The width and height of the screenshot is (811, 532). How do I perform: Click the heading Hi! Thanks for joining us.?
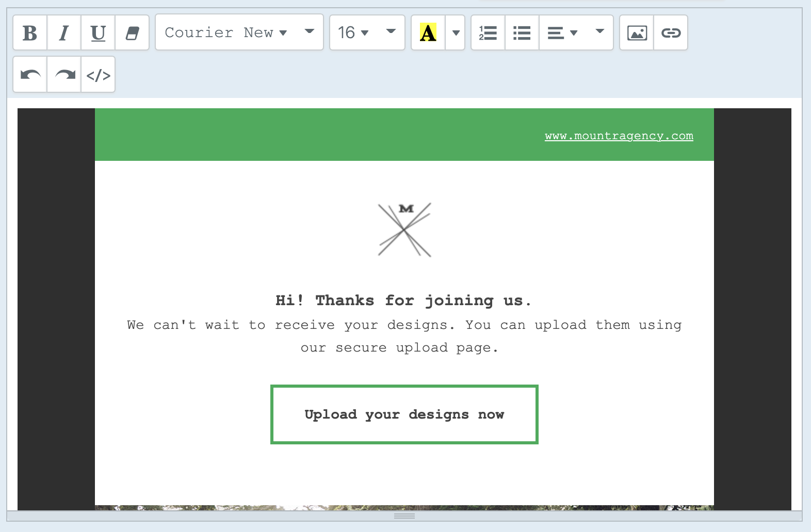coord(404,301)
